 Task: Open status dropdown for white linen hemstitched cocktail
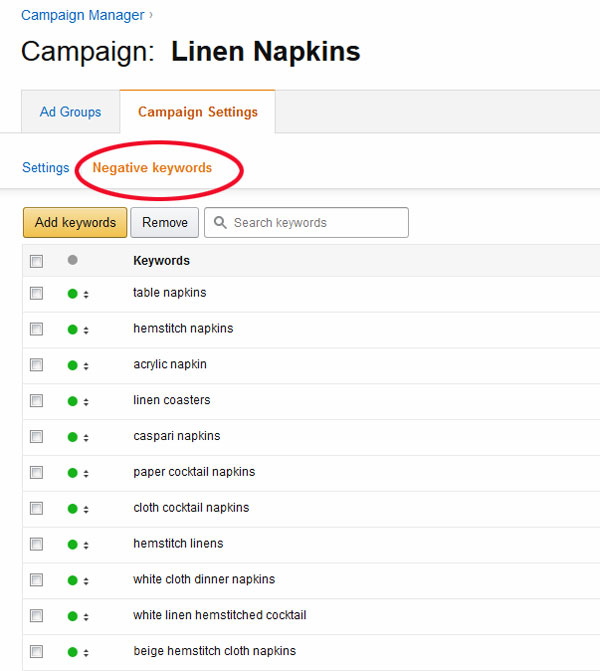(x=86, y=617)
